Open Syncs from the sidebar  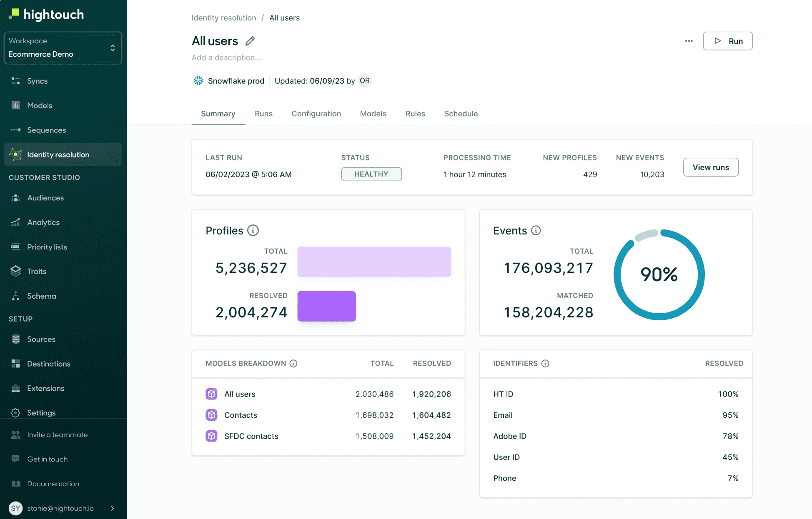pyautogui.click(x=37, y=81)
